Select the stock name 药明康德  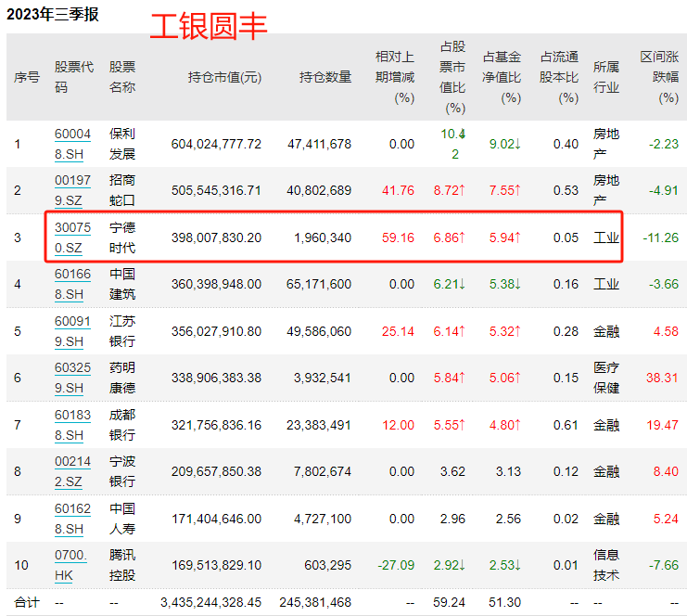pos(122,378)
